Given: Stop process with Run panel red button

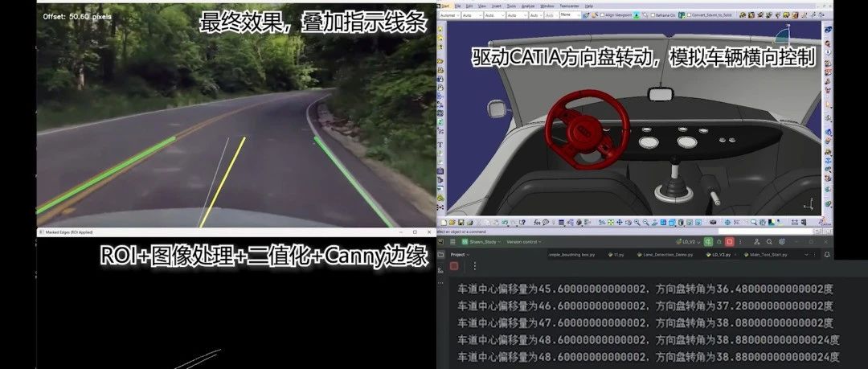Looking at the screenshot, I should 454,266.
